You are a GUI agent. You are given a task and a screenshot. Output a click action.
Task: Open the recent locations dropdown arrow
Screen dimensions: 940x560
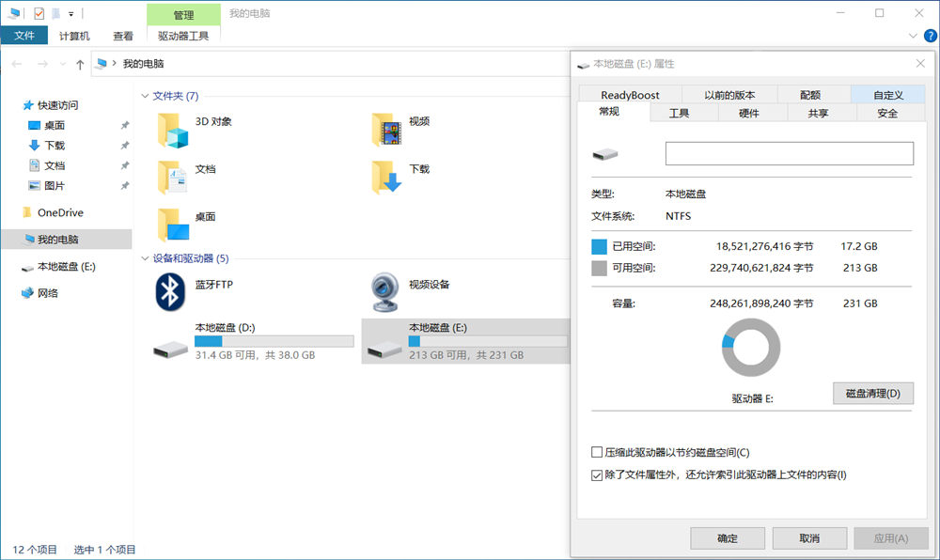click(63, 64)
